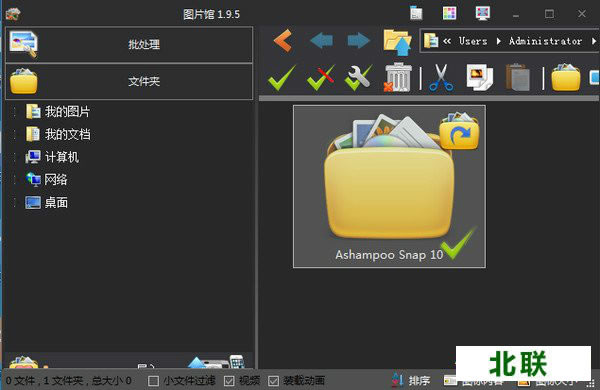The image size is (600, 390).
Task: Expand the arrow after Administrator breadcrumb
Action: click(593, 41)
